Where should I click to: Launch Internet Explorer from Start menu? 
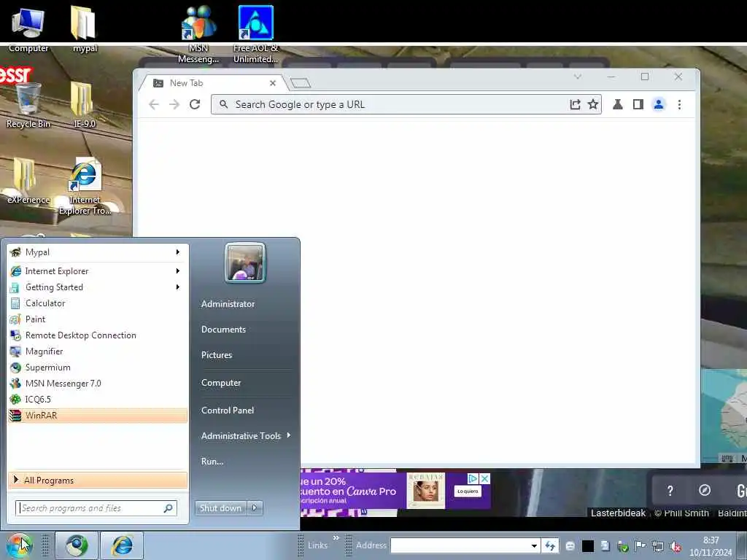(x=98, y=271)
